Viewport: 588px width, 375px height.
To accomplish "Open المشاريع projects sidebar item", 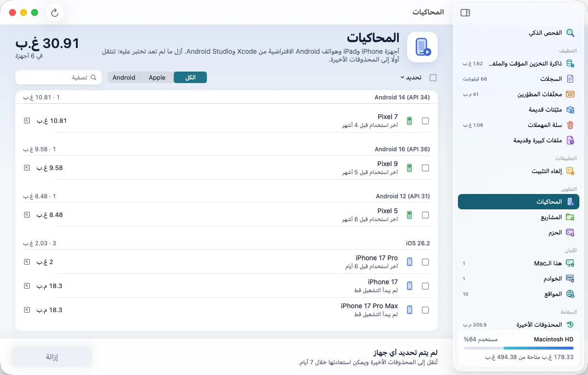I will coord(518,217).
